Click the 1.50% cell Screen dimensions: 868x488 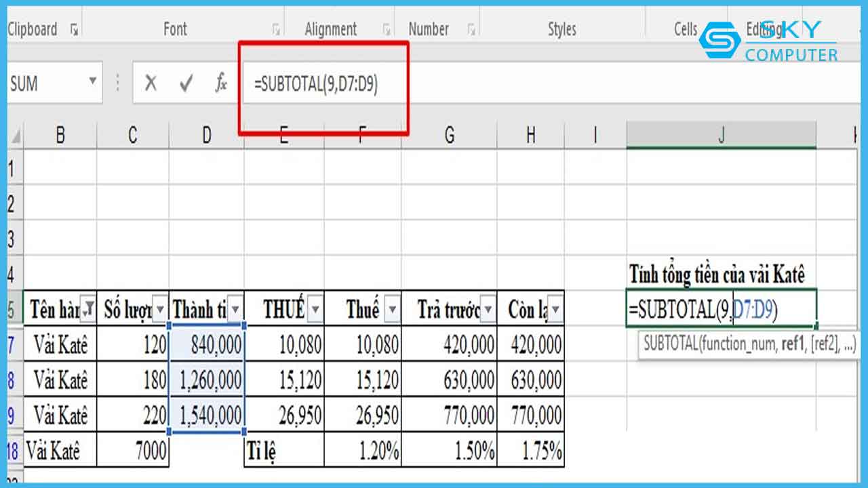[449, 450]
